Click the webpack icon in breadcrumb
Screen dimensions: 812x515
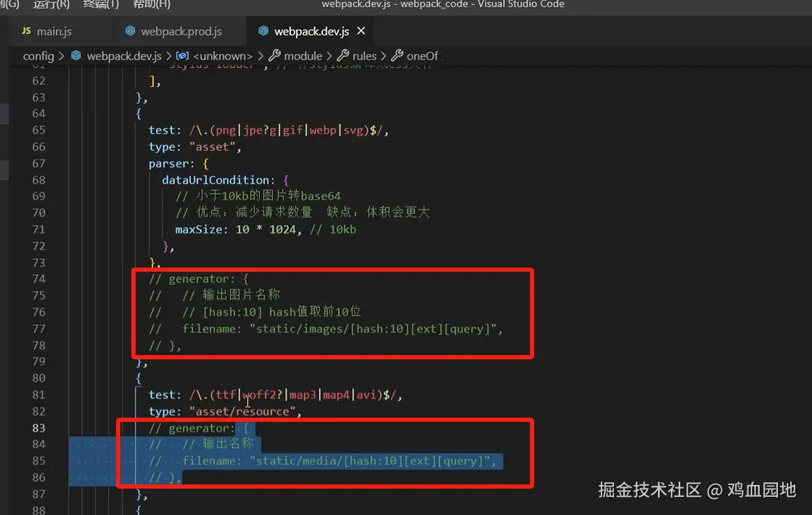point(76,56)
